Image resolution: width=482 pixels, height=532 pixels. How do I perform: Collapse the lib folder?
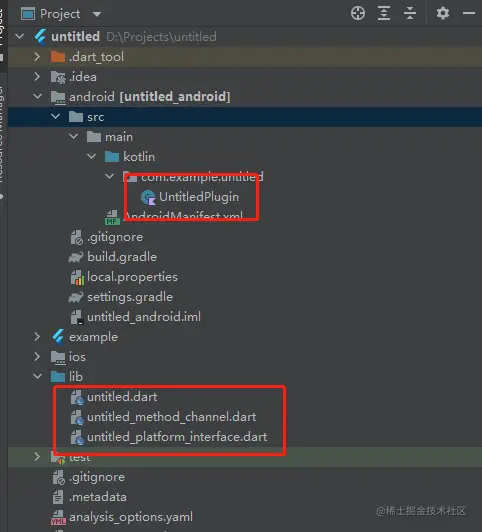[x=37, y=376]
